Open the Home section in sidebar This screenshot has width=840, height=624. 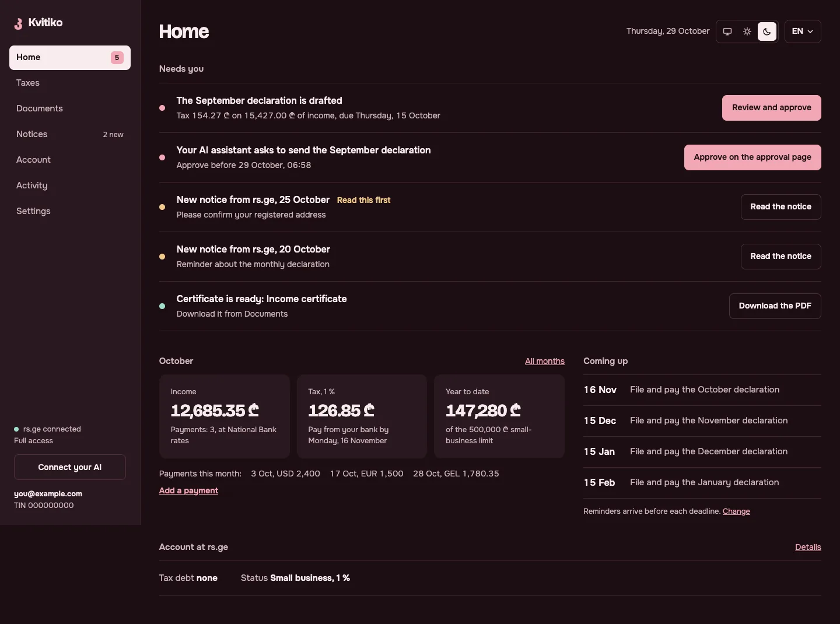[70, 58]
